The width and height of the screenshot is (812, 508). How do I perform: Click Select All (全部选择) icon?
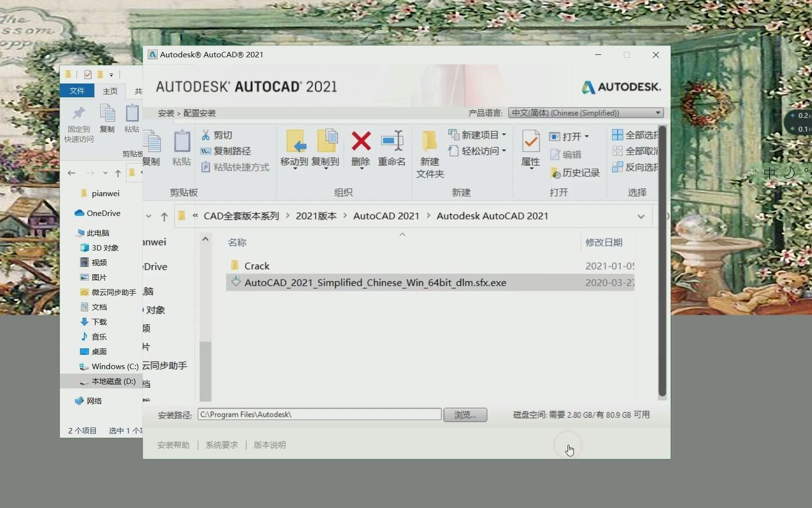point(617,134)
